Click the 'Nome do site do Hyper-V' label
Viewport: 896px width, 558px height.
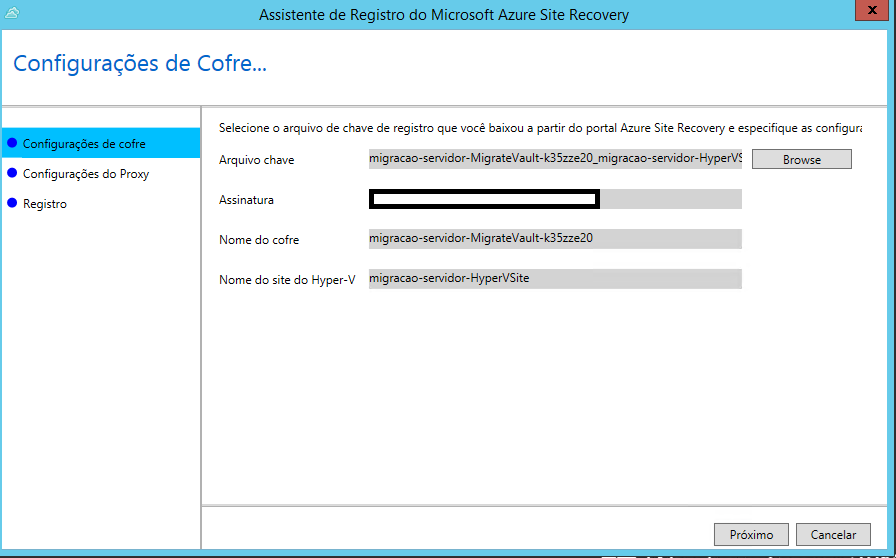click(287, 280)
